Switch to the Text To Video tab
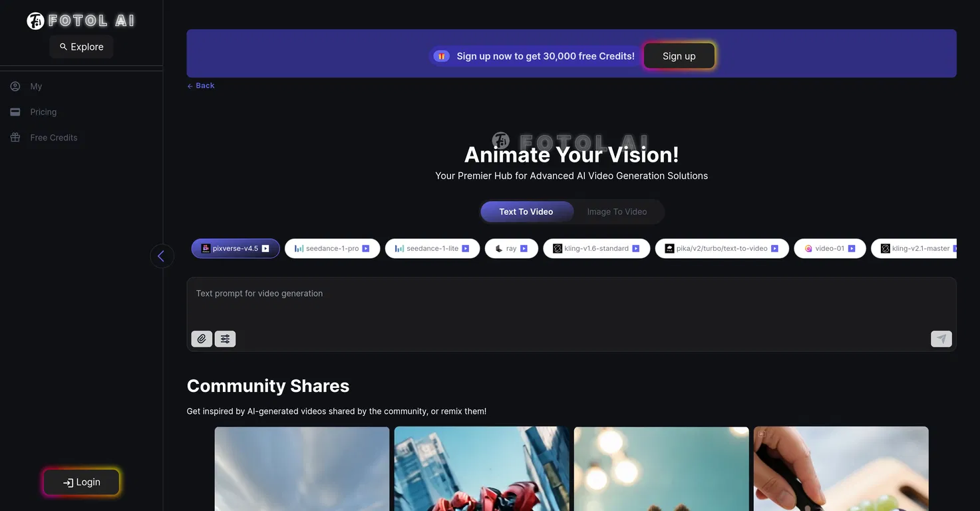 [x=526, y=212]
